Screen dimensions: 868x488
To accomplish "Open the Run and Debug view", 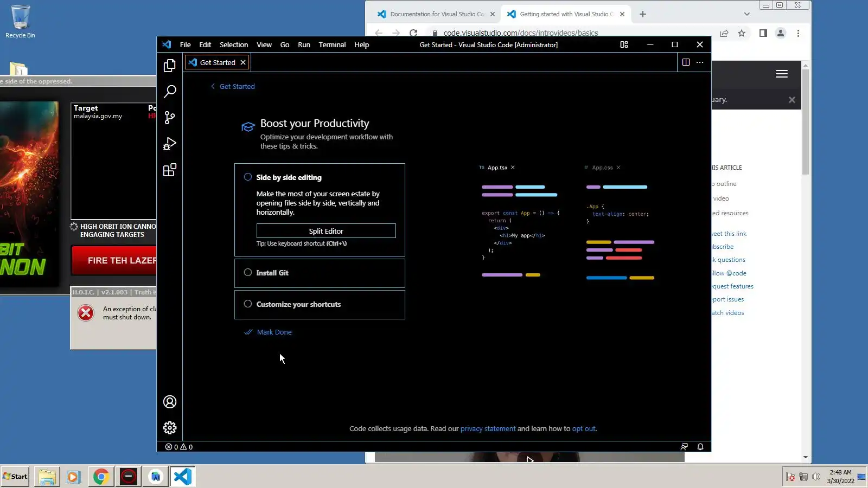I will [x=170, y=144].
